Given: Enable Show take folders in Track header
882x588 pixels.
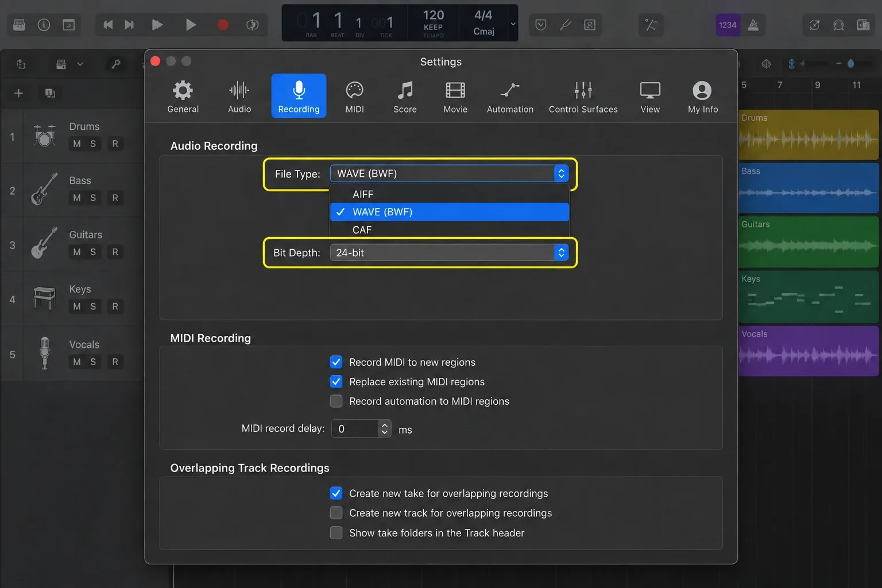Looking at the screenshot, I should (336, 533).
